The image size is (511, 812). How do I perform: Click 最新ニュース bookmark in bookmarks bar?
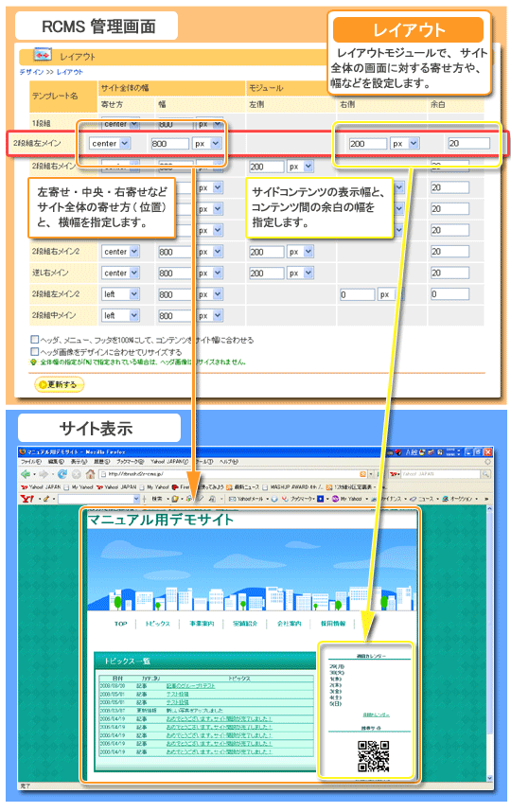click(244, 486)
